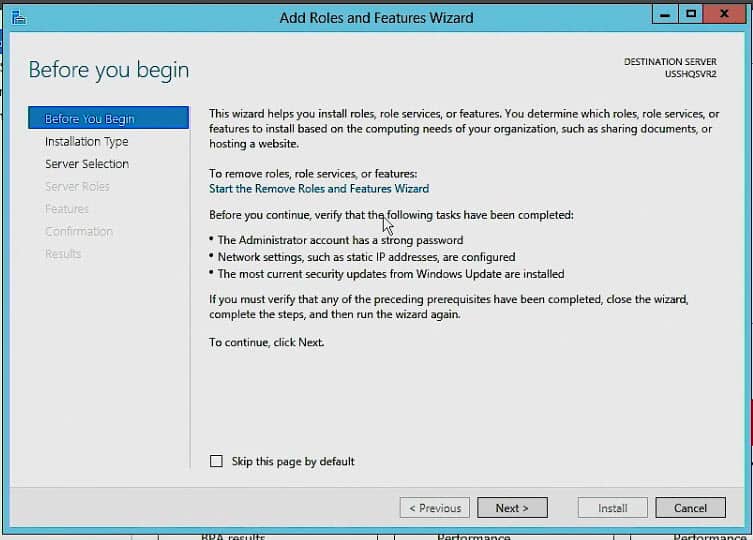Click the Next button
This screenshot has height=540, width=753.
tap(512, 508)
